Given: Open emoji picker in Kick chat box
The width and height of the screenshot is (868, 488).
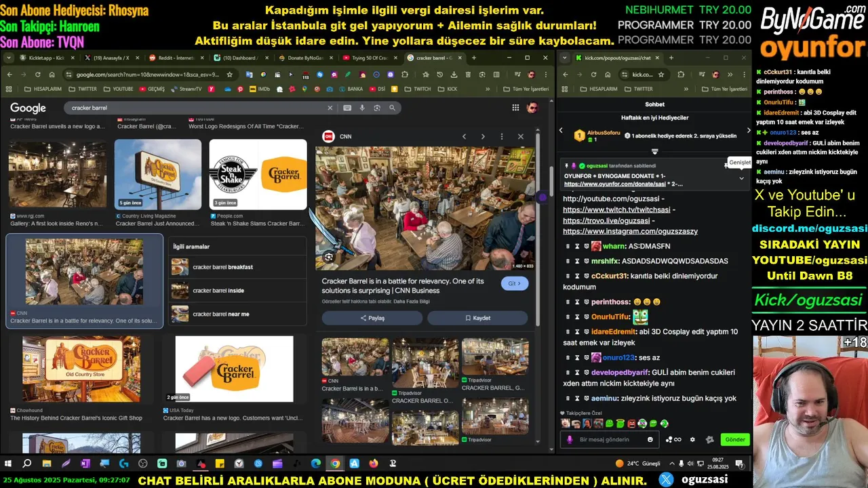Looking at the screenshot, I should (x=650, y=439).
